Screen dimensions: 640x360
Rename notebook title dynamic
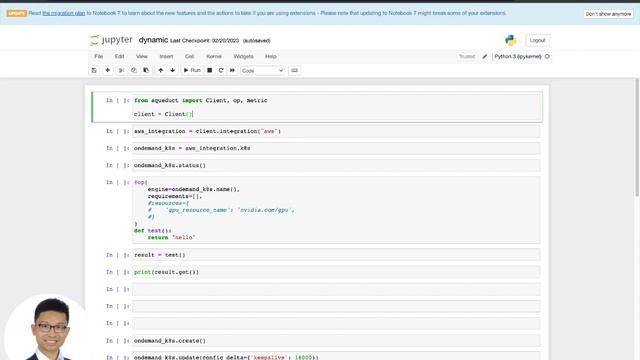click(153, 40)
